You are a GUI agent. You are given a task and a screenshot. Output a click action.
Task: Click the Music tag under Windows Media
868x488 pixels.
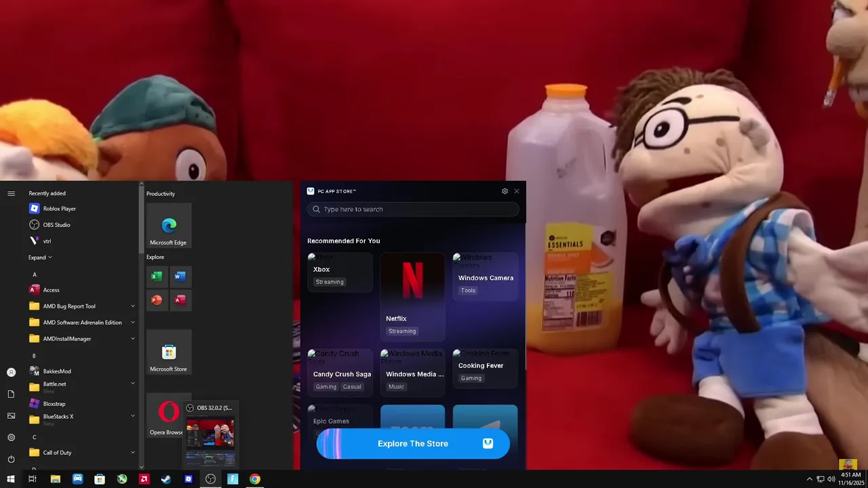396,387
